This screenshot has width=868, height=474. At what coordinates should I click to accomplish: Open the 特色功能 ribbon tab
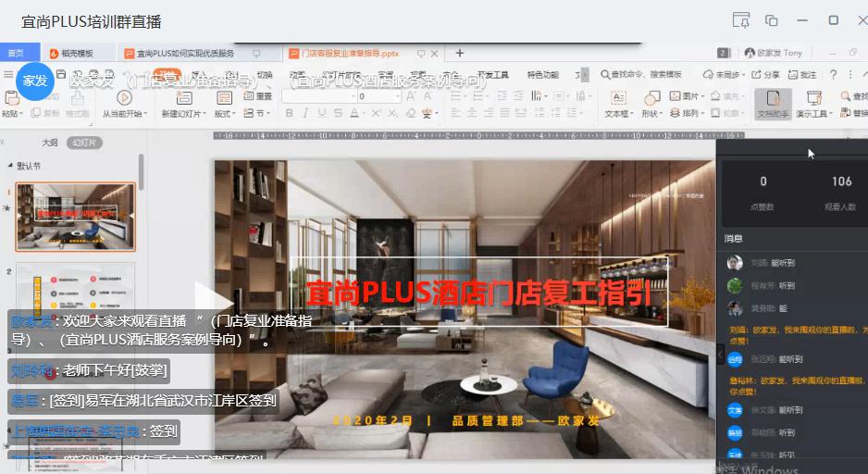pyautogui.click(x=542, y=75)
